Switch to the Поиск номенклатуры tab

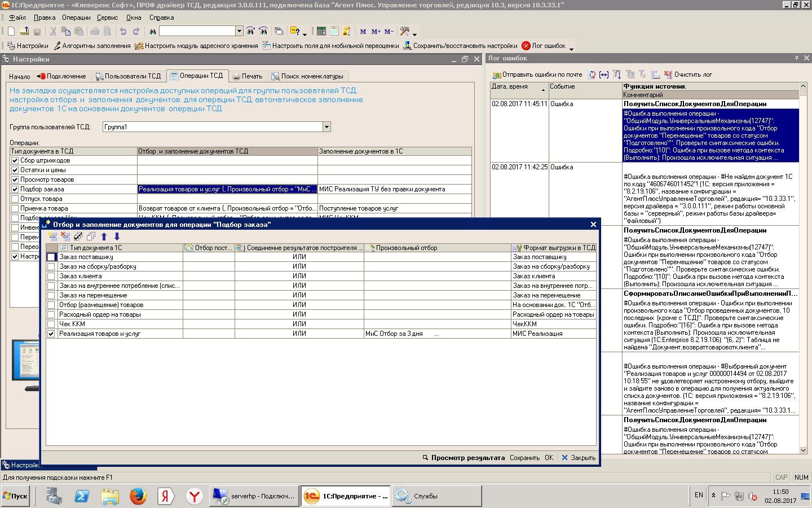click(x=307, y=76)
